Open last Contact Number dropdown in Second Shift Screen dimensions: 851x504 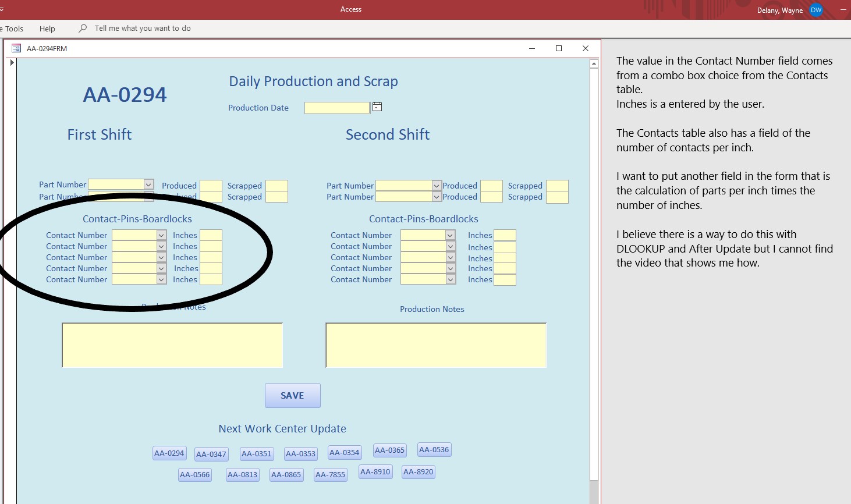click(451, 279)
